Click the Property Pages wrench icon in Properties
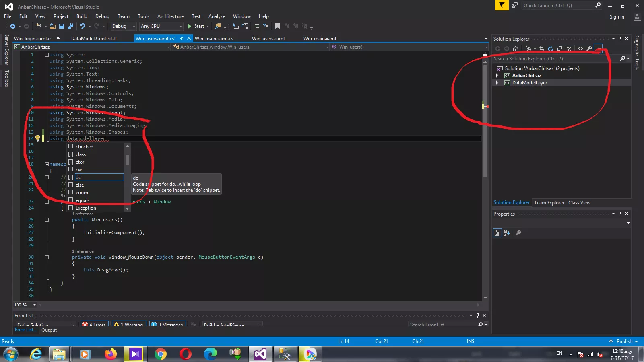644x362 pixels. [x=519, y=233]
